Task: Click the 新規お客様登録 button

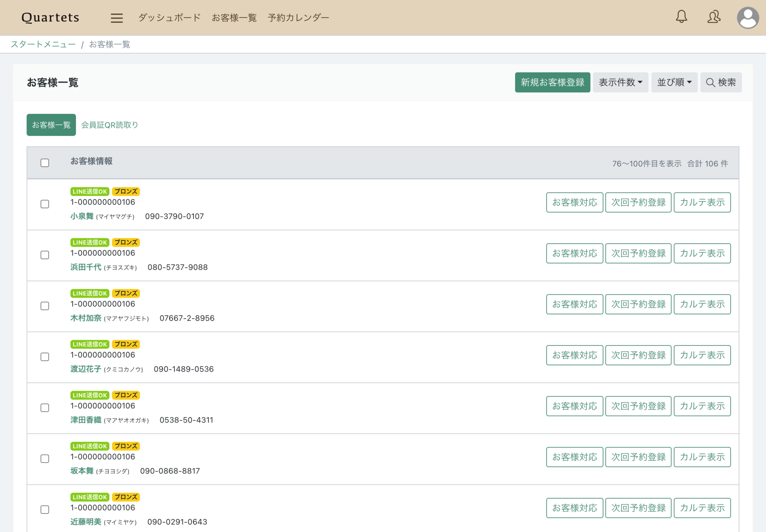Action: [552, 82]
